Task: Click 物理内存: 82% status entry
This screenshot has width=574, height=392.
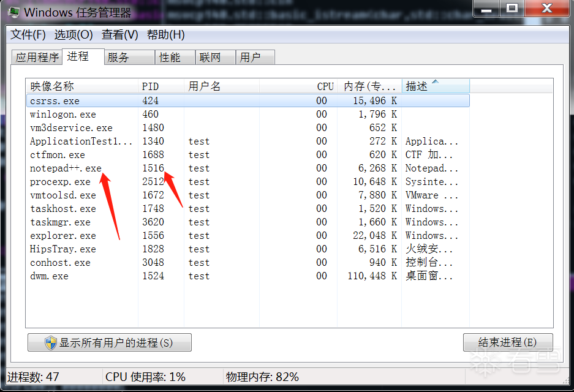Action: [262, 377]
